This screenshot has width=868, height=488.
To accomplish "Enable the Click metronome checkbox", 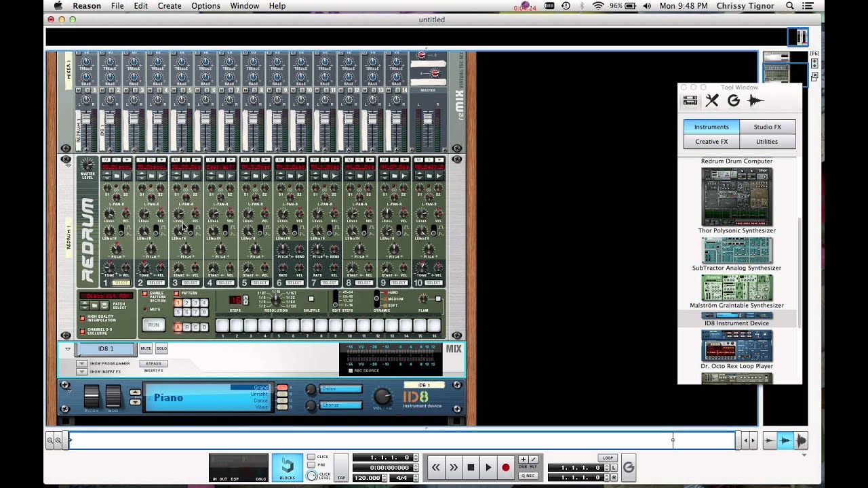I will (311, 457).
